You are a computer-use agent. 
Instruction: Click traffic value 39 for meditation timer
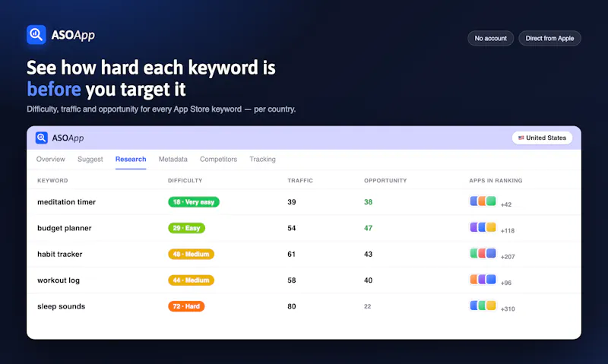tap(292, 202)
